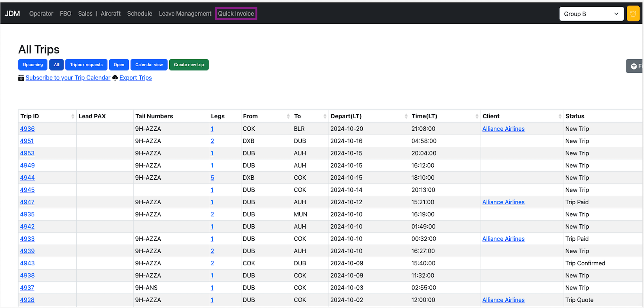This screenshot has width=644, height=308.
Task: Switch to Calendar view
Action: pyautogui.click(x=149, y=65)
